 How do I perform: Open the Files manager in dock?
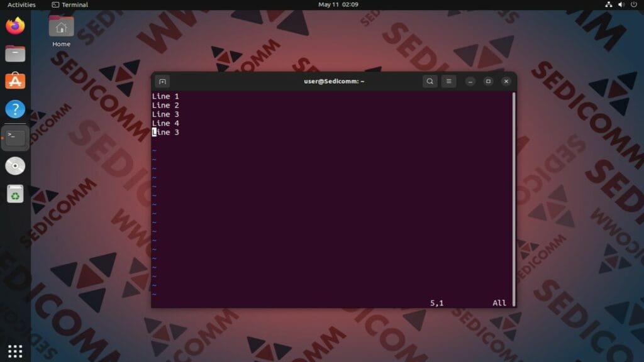tap(15, 54)
